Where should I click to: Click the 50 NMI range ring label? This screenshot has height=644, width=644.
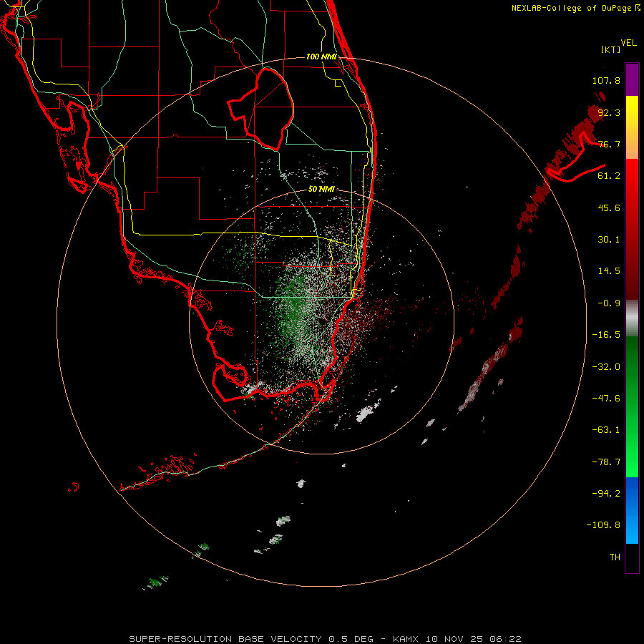(321, 189)
